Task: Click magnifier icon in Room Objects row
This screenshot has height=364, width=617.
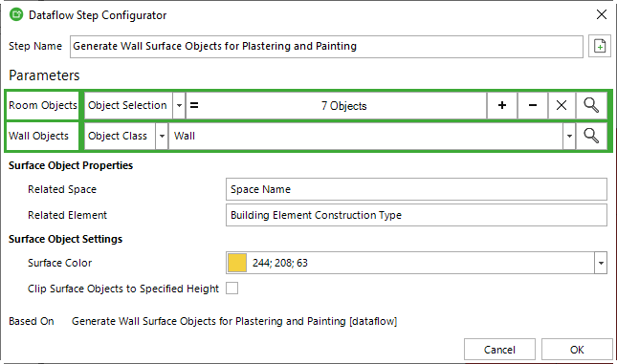Action: (591, 105)
